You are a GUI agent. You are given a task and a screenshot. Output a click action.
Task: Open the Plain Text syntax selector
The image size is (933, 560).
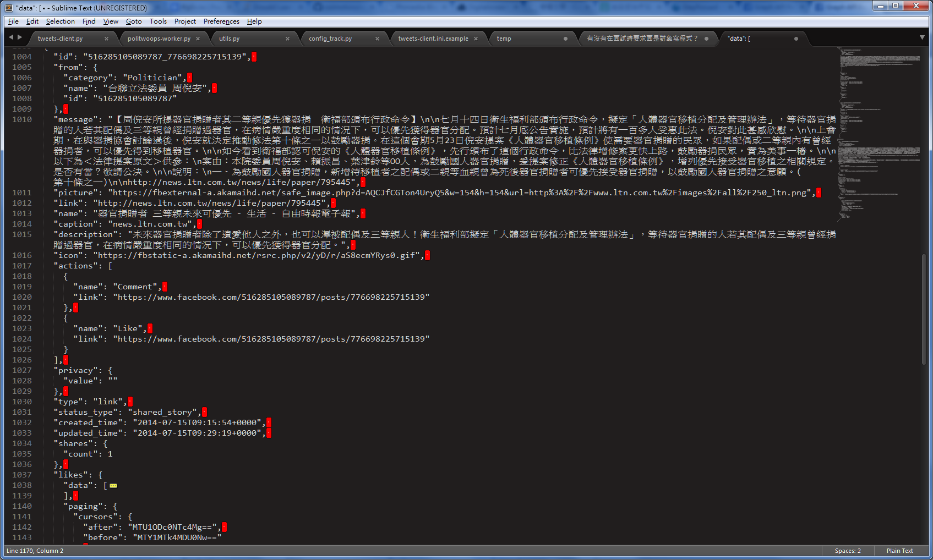[x=899, y=551]
